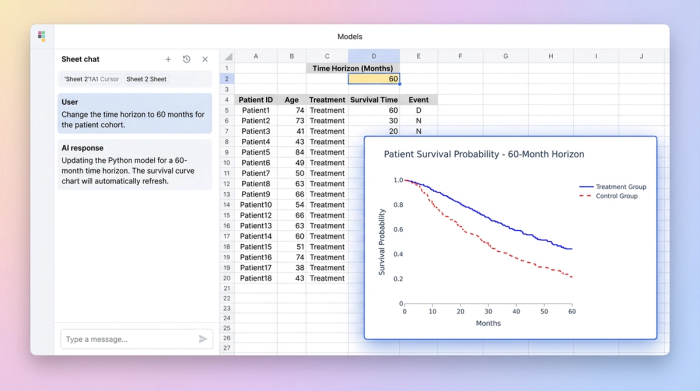Click Patient3's survival time 20
This screenshot has width=700, height=391.
374,131
